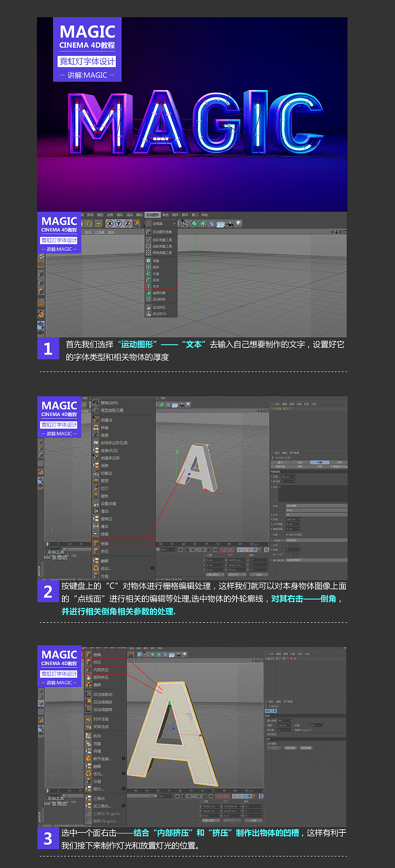Viewport: 395px width, 868px height.
Task: Open 角色 menu in step 1 menu bar
Action: click(165, 215)
